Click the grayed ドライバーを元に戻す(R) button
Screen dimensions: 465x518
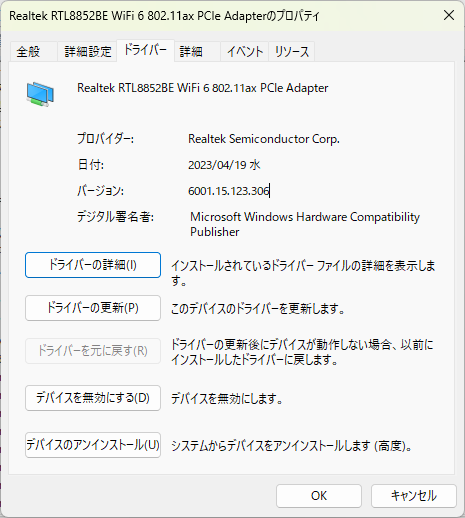point(93,351)
